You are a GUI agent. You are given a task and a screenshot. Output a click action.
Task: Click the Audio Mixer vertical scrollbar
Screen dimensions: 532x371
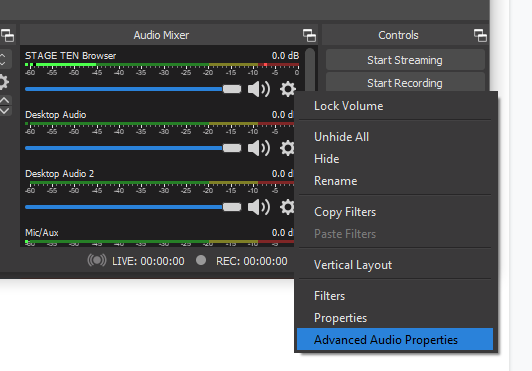pyautogui.click(x=310, y=70)
